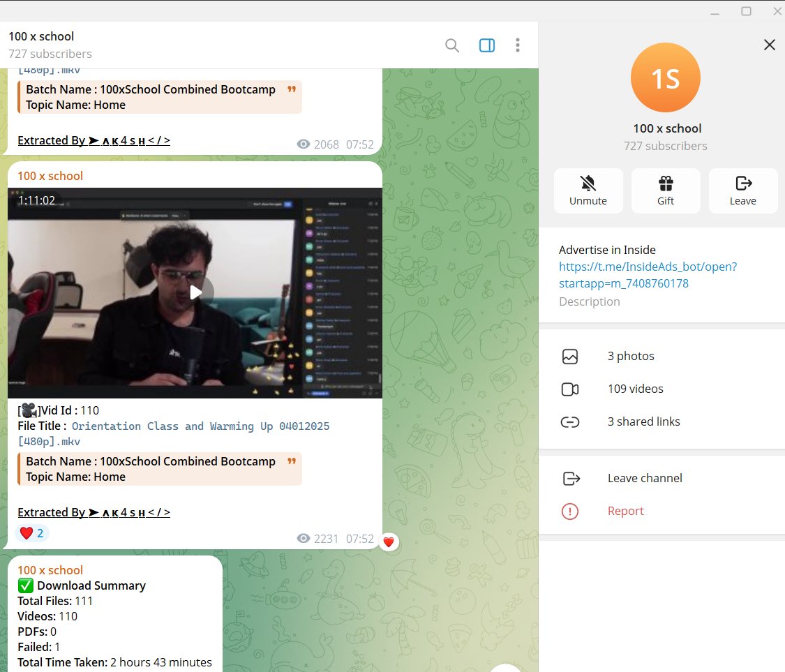
Task: Open search in the chat header
Action: [x=452, y=45]
